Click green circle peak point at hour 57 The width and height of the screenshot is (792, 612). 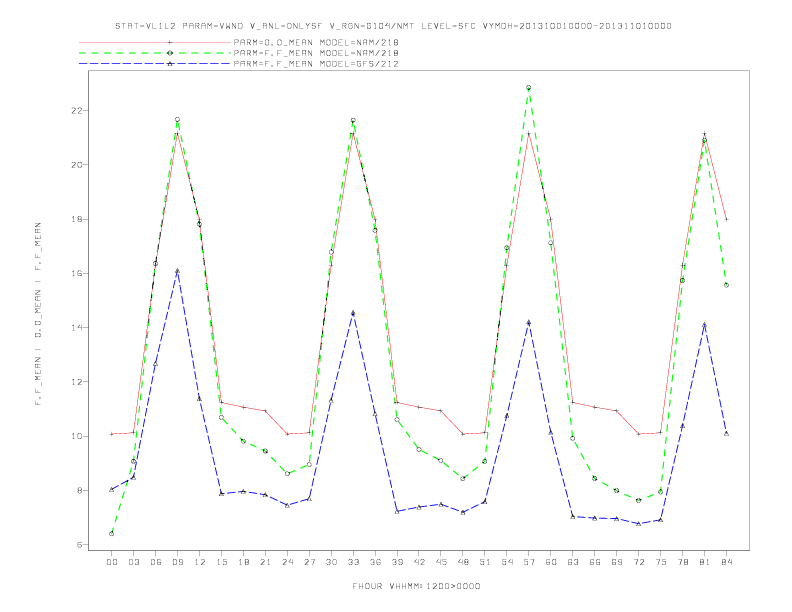tap(529, 88)
